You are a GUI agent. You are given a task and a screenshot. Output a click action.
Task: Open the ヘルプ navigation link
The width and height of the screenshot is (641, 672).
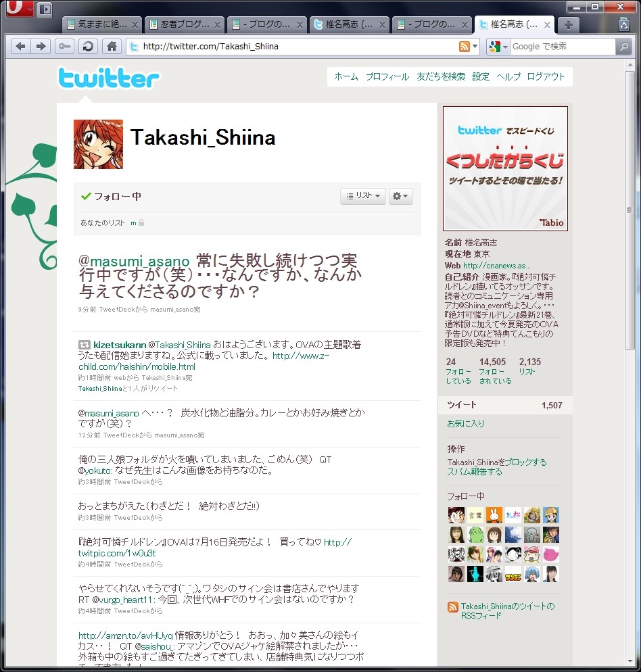click(x=508, y=76)
